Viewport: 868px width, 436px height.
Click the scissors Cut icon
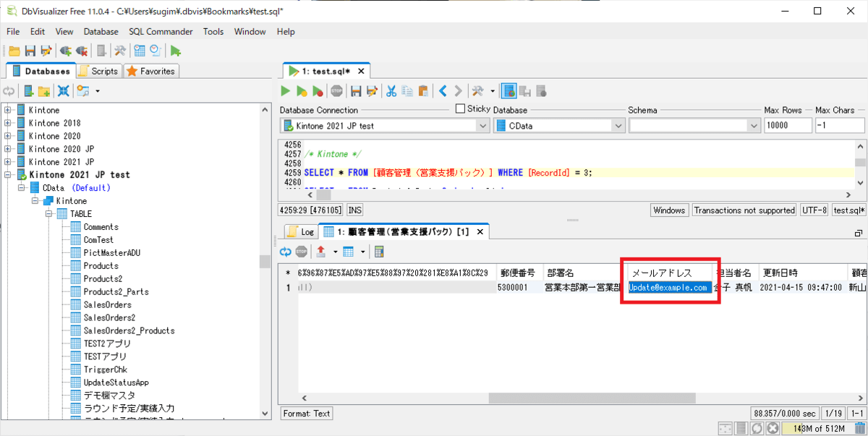coord(391,91)
